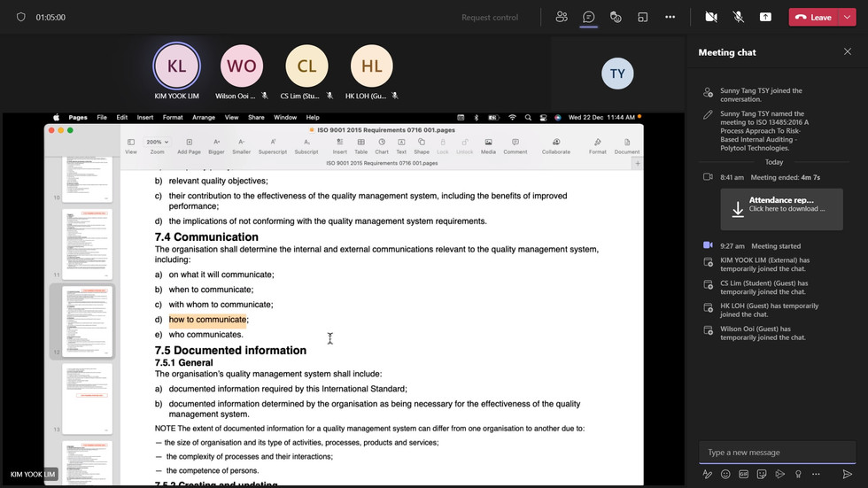Open the participants list icon
This screenshot has width=868, height=488.
[562, 17]
